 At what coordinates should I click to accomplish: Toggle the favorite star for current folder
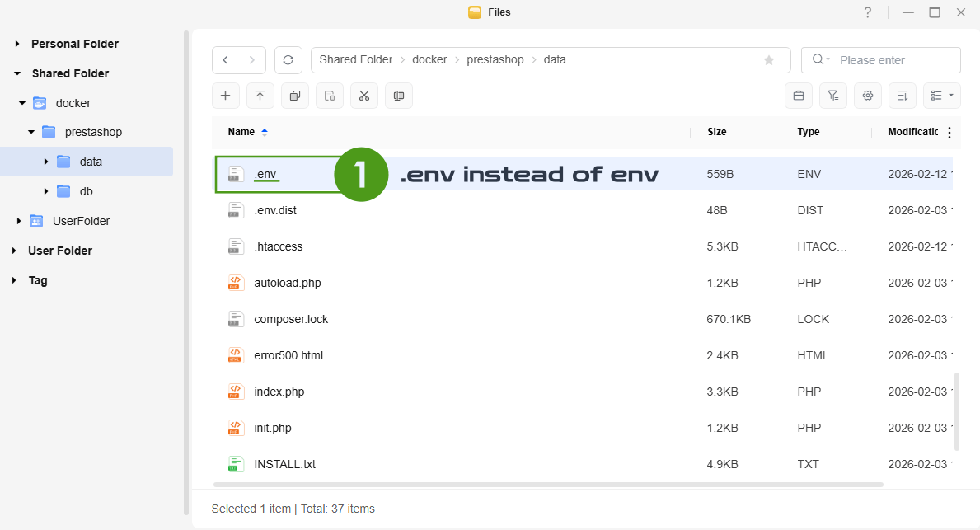tap(769, 59)
